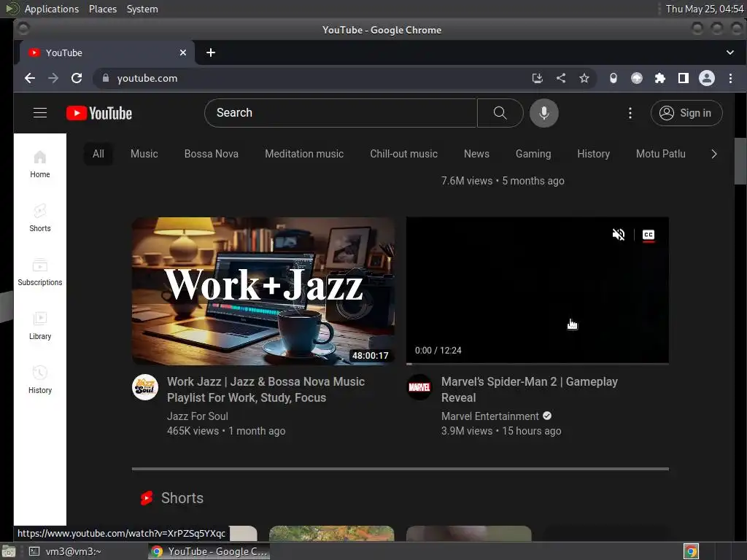The image size is (747, 560).
Task: Start voice search with microphone icon
Action: (543, 113)
